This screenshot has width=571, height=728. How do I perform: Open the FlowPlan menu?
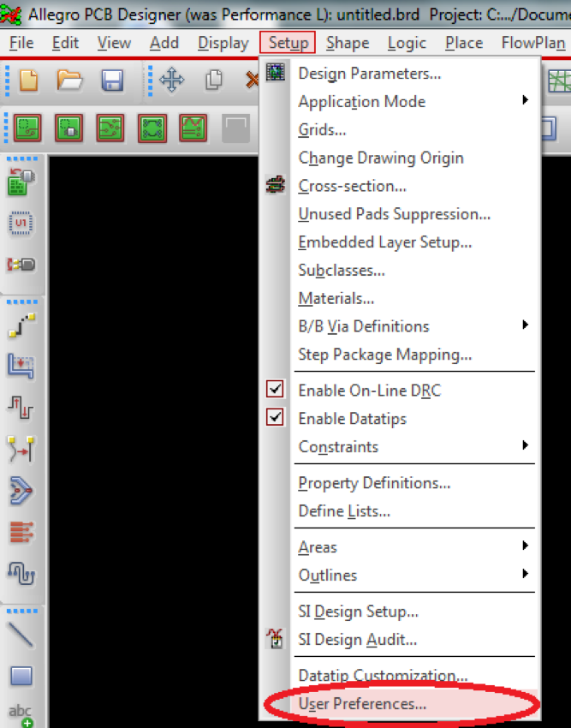[533, 43]
